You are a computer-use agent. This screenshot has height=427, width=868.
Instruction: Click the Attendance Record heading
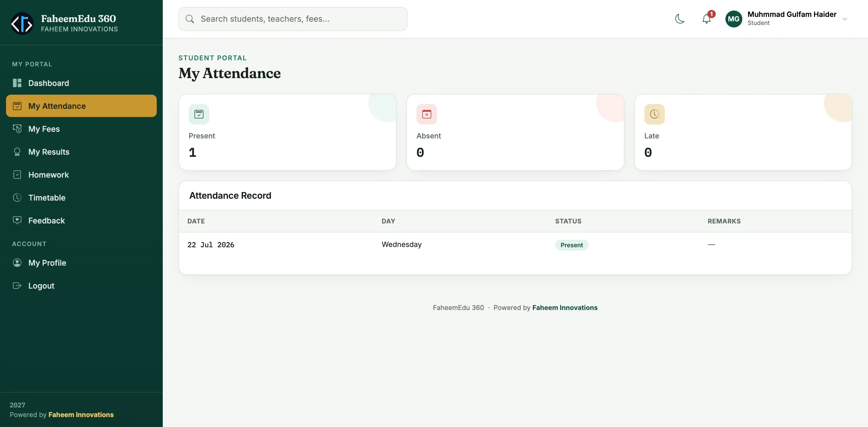[x=230, y=195]
